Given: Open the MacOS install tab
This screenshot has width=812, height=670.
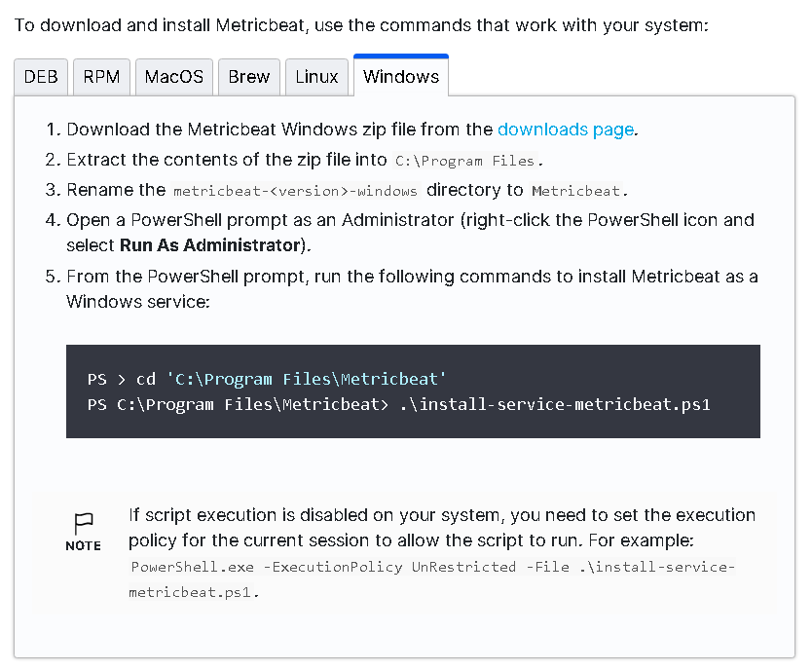Looking at the screenshot, I should [x=174, y=77].
